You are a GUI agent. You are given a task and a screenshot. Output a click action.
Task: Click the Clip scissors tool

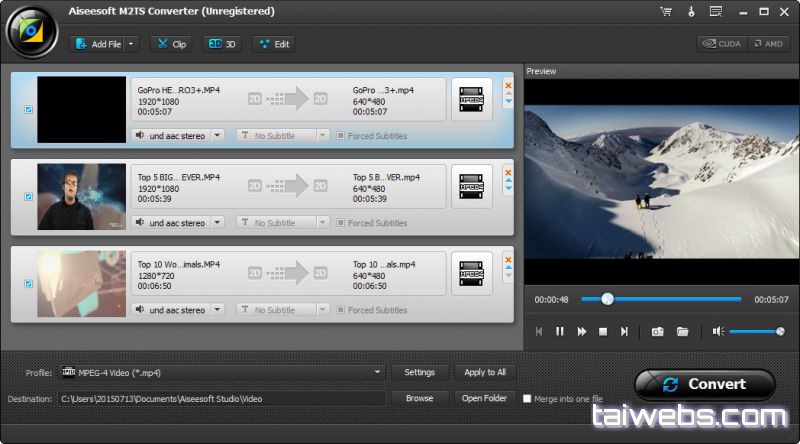point(171,44)
